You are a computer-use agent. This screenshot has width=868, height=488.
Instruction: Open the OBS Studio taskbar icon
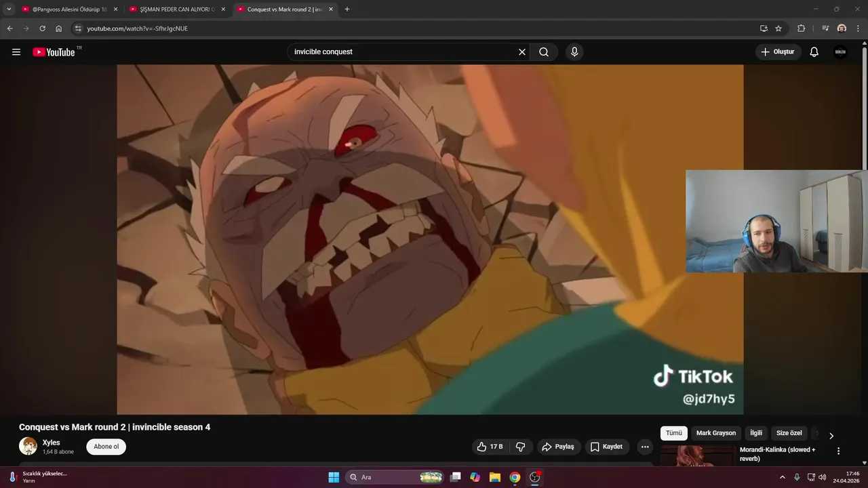[x=534, y=477]
